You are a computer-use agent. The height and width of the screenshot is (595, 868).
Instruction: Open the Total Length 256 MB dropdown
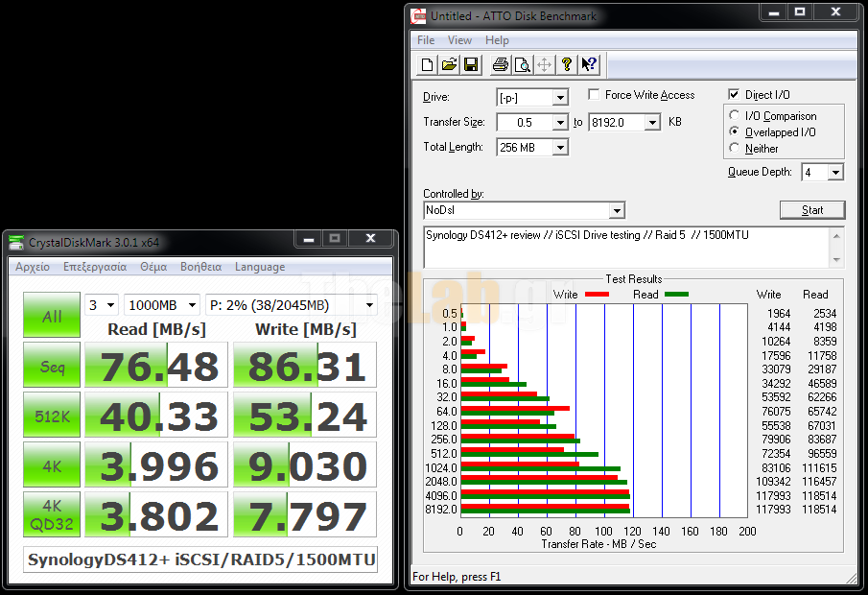pos(560,148)
